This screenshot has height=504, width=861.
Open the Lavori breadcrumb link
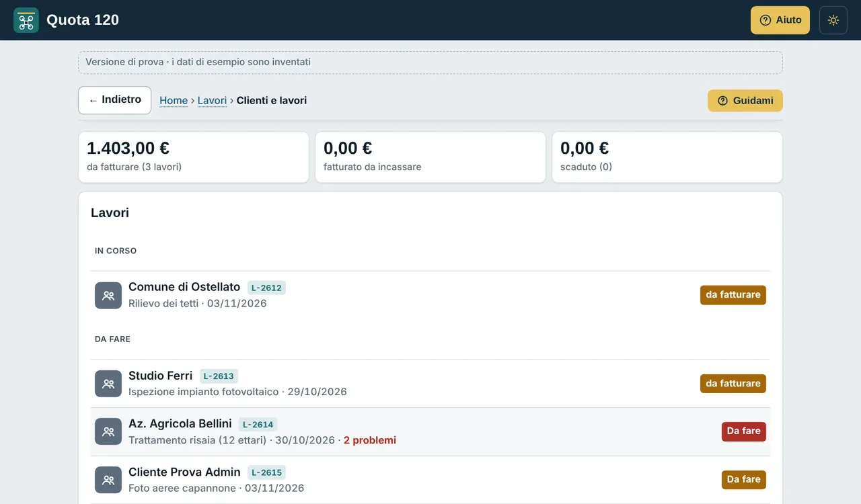(x=212, y=101)
